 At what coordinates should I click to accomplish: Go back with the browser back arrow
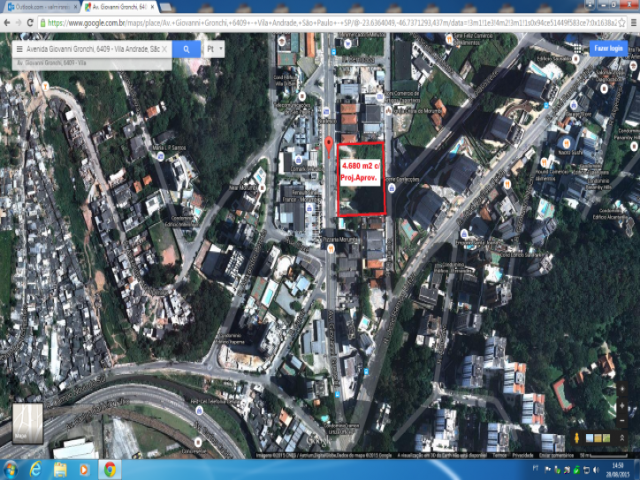[7, 23]
